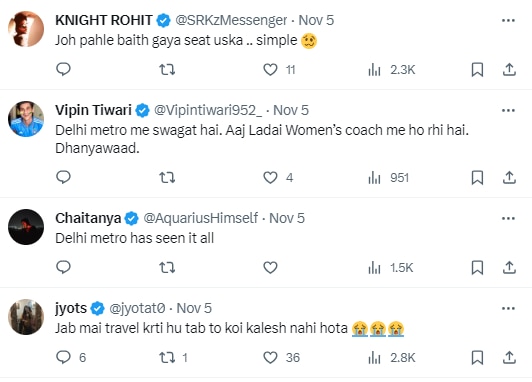View analytics for Vipin Tiwari's 951 views
532x382 pixels.
pyautogui.click(x=388, y=178)
